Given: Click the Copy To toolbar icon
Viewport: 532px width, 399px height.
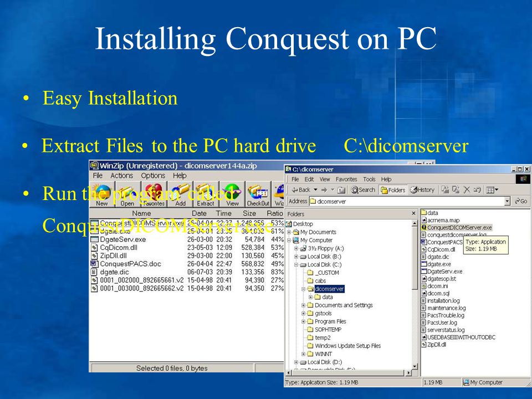Looking at the screenshot, I should point(456,190).
